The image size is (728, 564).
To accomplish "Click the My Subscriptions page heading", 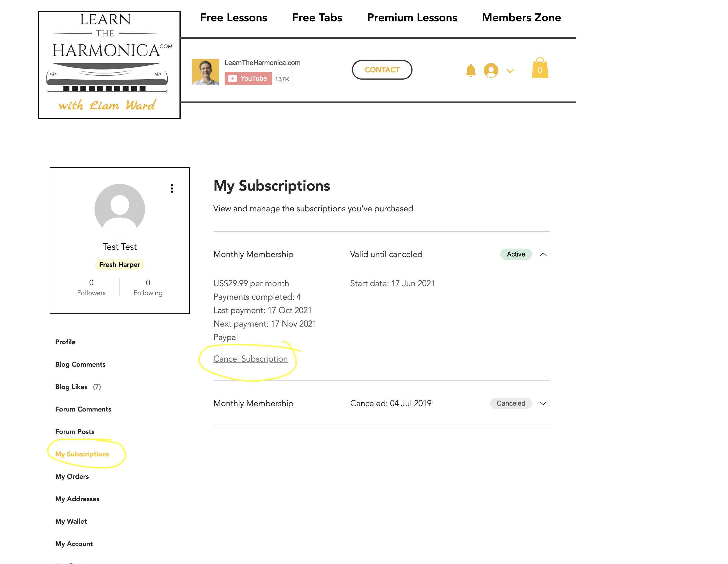I will point(272,186).
